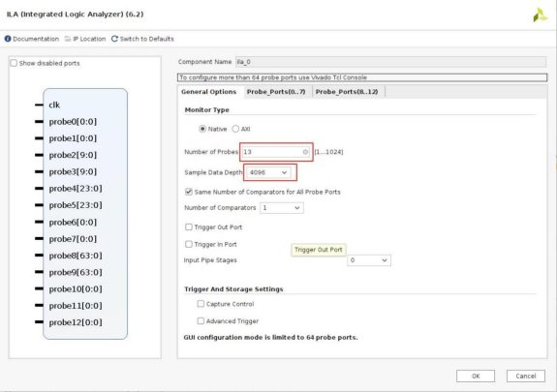Click the Switch to Defaults refresh icon
557x392 pixels.
point(114,39)
